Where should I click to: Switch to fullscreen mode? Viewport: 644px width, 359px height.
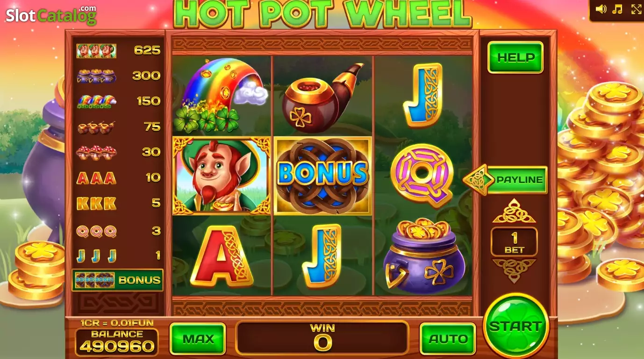(x=637, y=9)
